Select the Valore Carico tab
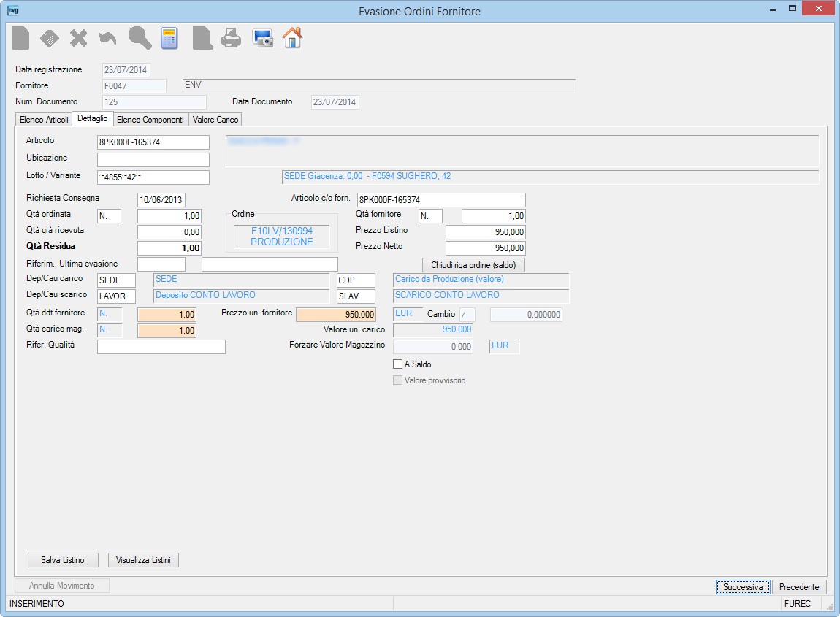This screenshot has height=617, width=840. coord(215,120)
